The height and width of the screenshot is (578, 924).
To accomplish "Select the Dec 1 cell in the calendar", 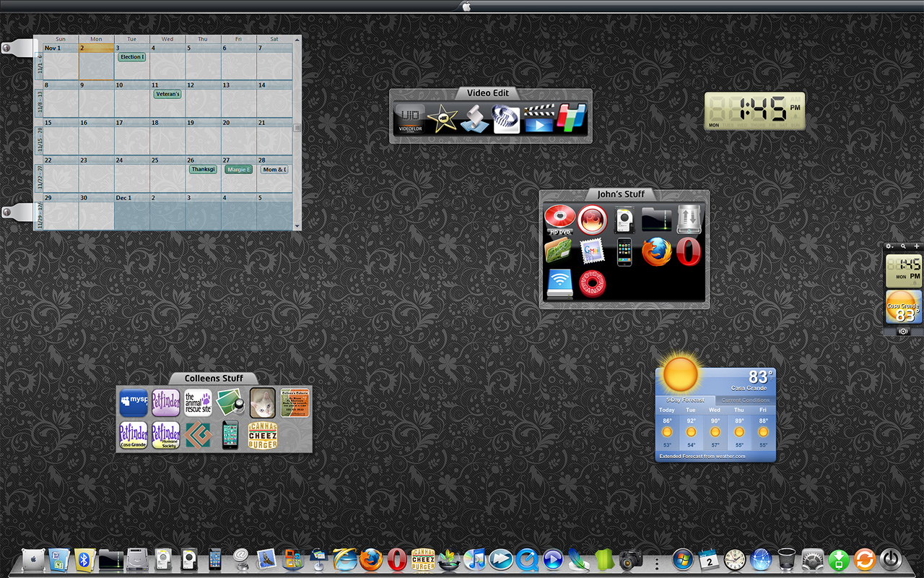I will tap(132, 212).
